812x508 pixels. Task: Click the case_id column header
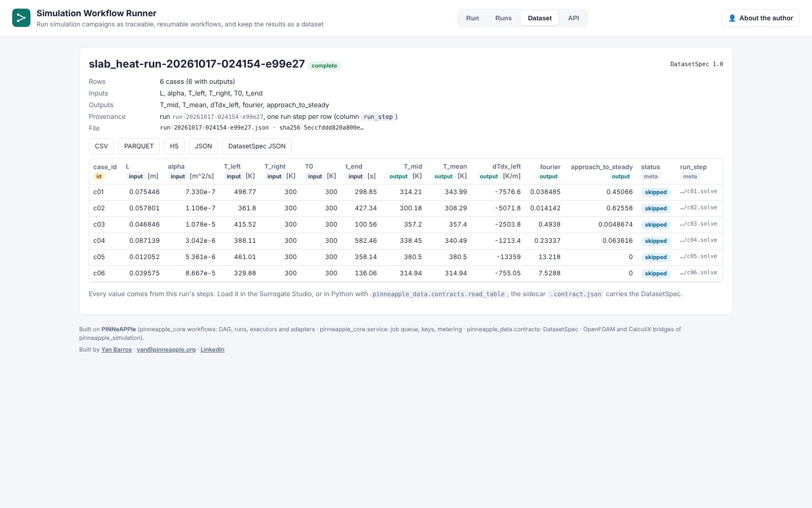pyautogui.click(x=105, y=171)
